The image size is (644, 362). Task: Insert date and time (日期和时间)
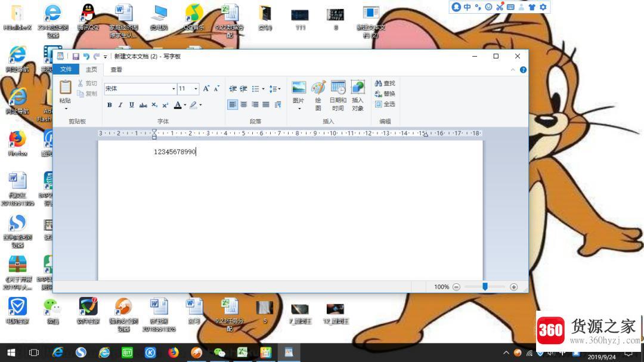[338, 88]
